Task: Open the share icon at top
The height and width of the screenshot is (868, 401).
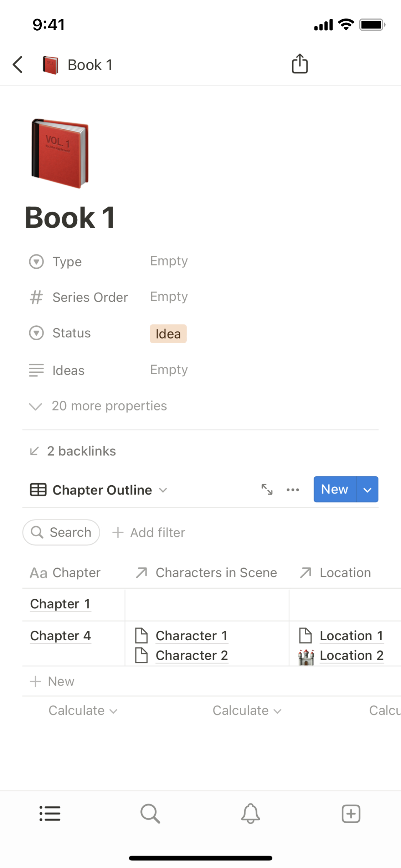Action: [299, 64]
